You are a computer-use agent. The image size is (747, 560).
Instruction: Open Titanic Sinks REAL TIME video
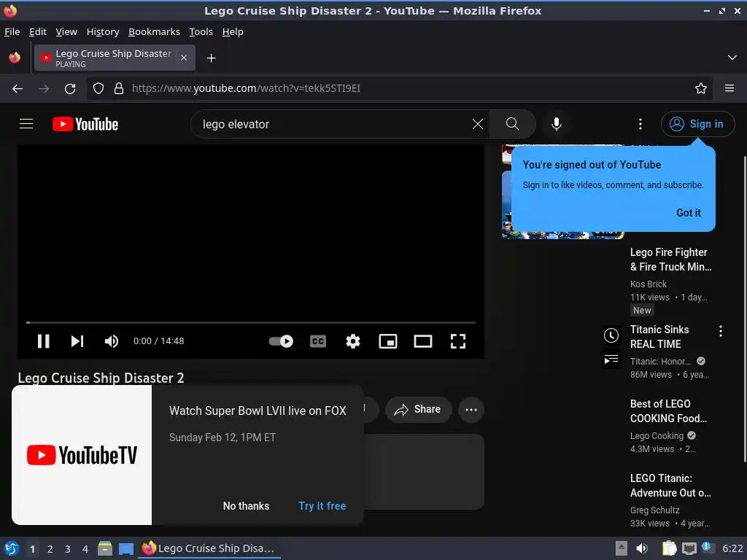659,337
